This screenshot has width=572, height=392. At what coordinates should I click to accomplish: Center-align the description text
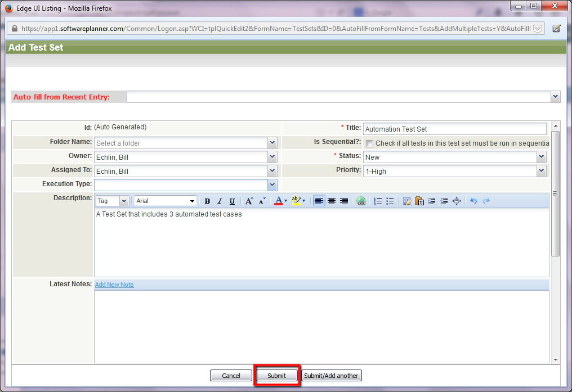pyautogui.click(x=332, y=201)
